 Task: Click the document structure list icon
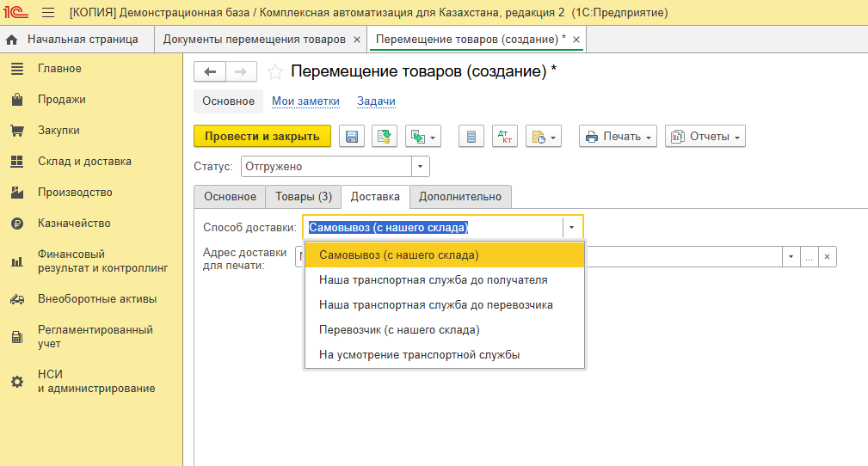(471, 137)
